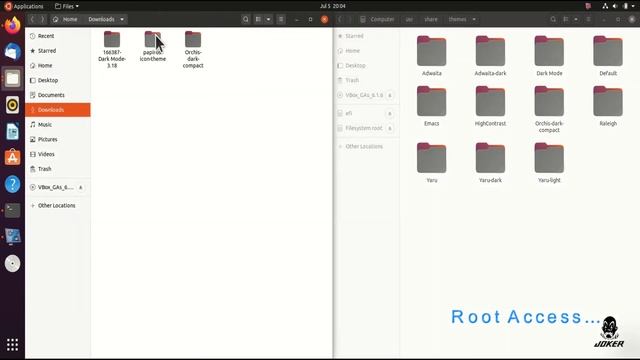Select Home in themes window sidebar

point(367,51)
